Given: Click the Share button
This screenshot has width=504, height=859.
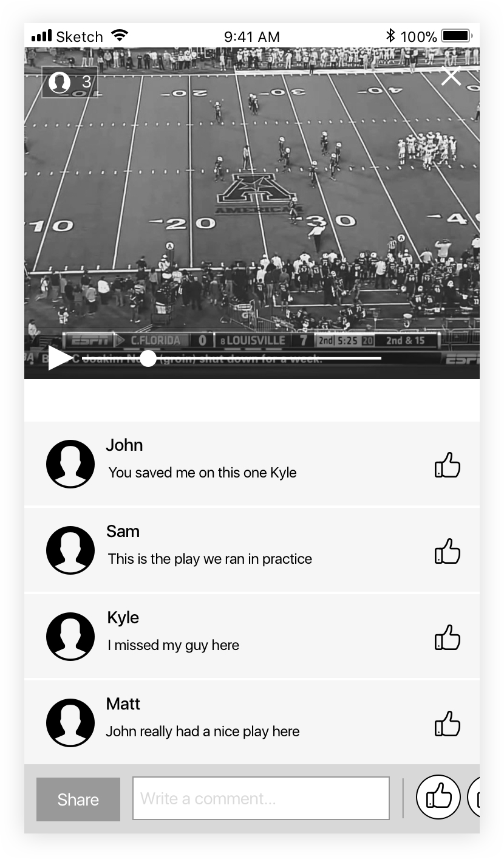Looking at the screenshot, I should [78, 799].
